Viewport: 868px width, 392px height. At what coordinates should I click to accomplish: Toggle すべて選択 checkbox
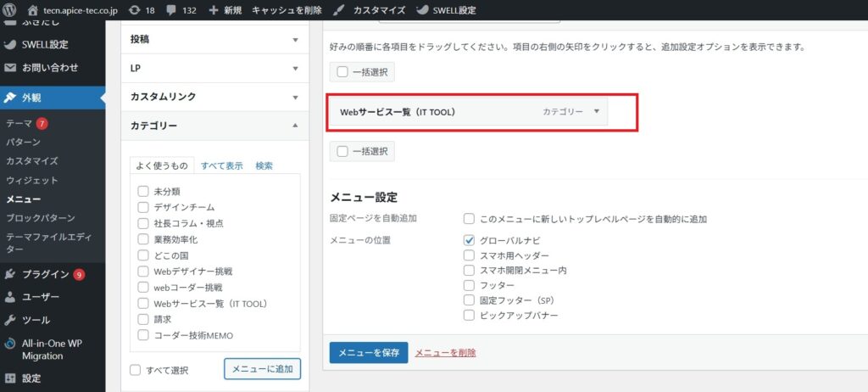(135, 370)
